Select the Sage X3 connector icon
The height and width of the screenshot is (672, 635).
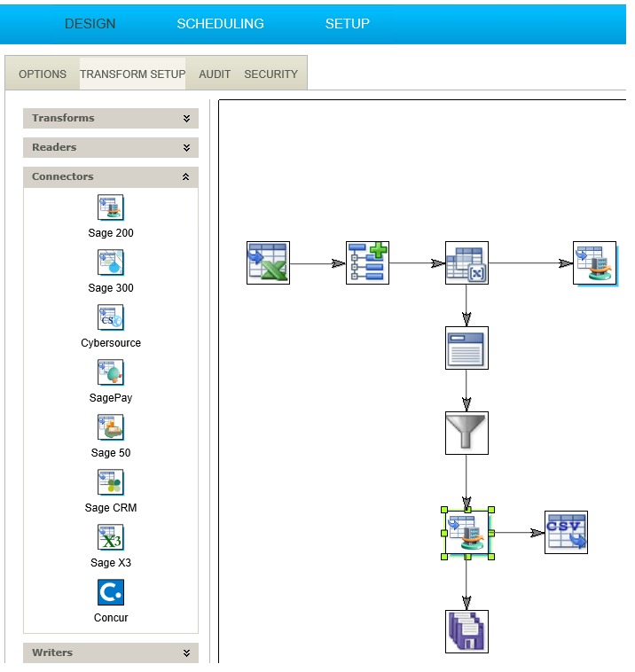pyautogui.click(x=111, y=538)
